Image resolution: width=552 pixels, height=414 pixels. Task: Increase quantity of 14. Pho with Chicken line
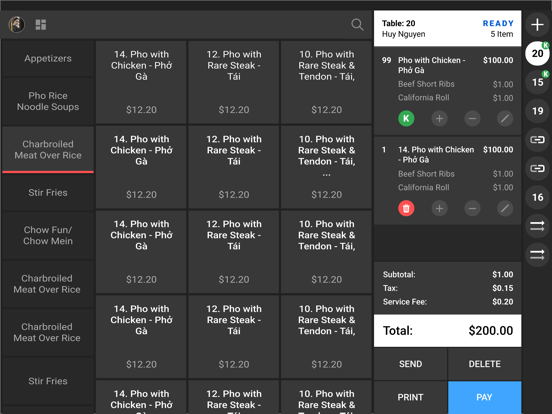coord(439,208)
